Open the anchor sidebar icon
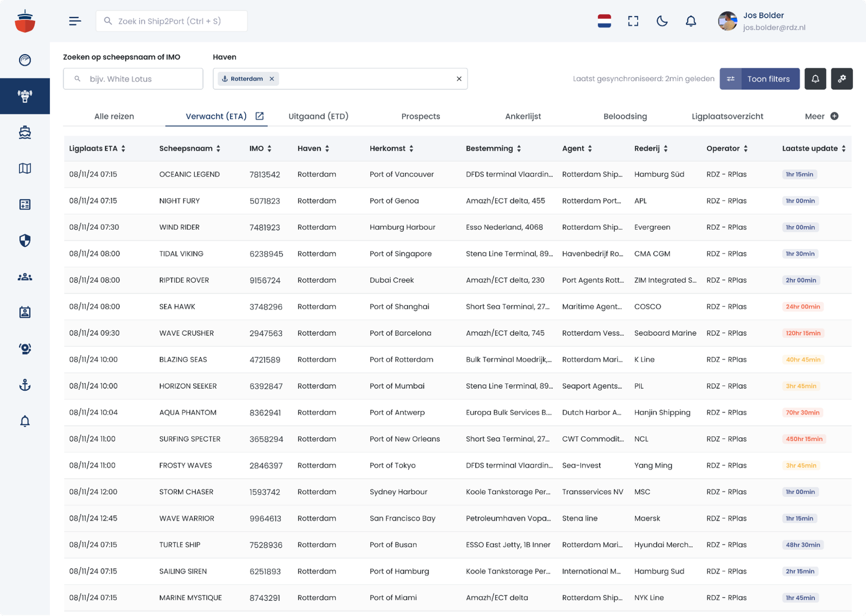 pyautogui.click(x=25, y=385)
